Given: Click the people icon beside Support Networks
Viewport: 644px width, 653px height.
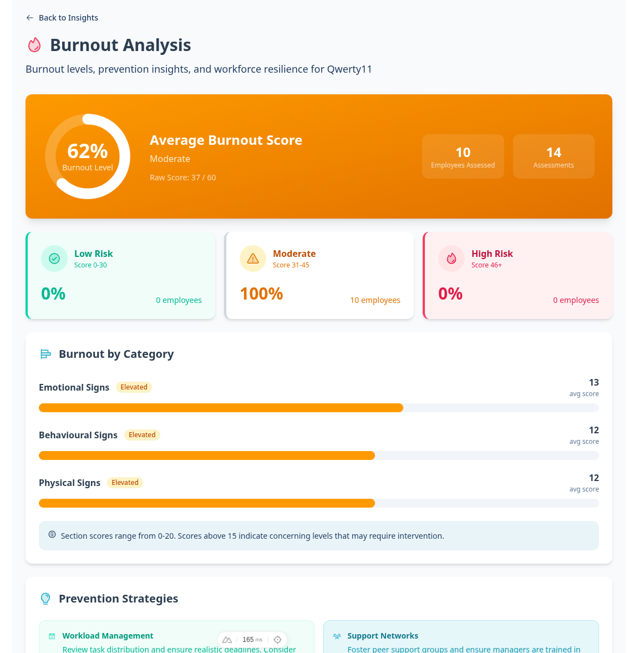Looking at the screenshot, I should tap(336, 635).
